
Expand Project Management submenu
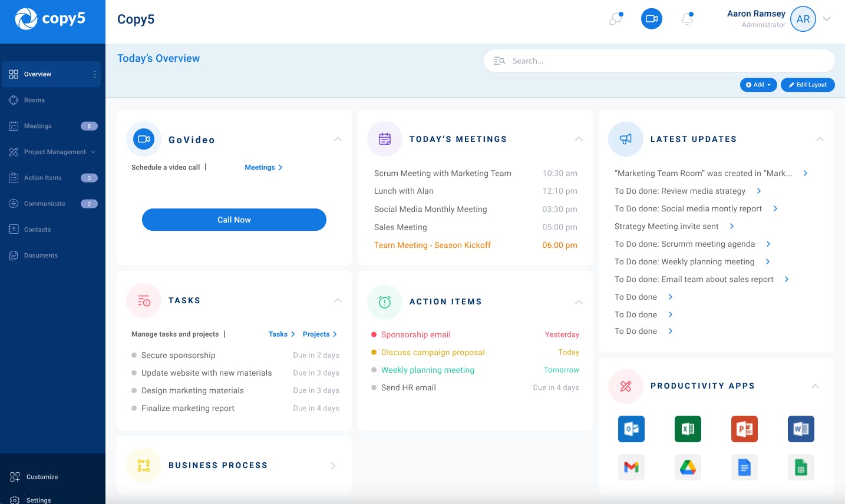[x=93, y=152]
